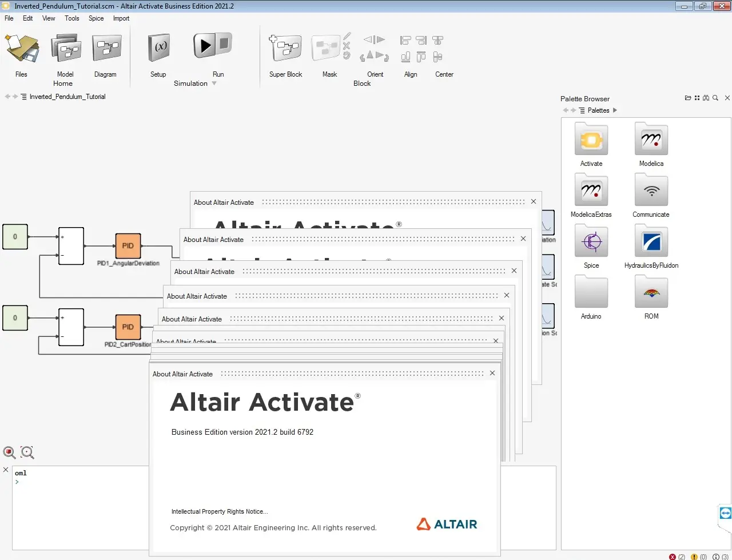Select the upper constant 0 block
This screenshot has height=560, width=732.
point(15,237)
